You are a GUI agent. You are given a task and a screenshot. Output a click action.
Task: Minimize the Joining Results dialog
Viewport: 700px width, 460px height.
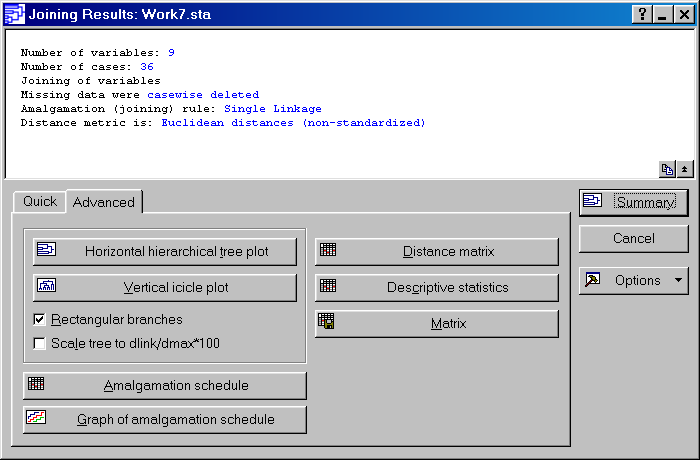click(662, 14)
